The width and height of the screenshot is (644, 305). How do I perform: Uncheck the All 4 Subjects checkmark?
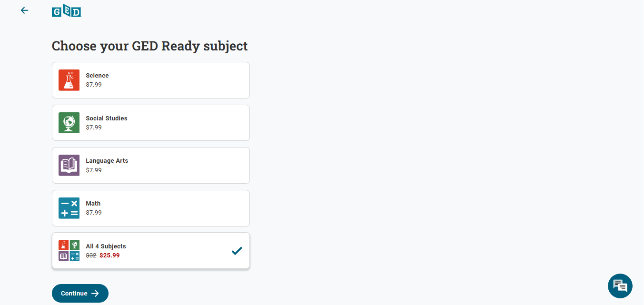[237, 251]
